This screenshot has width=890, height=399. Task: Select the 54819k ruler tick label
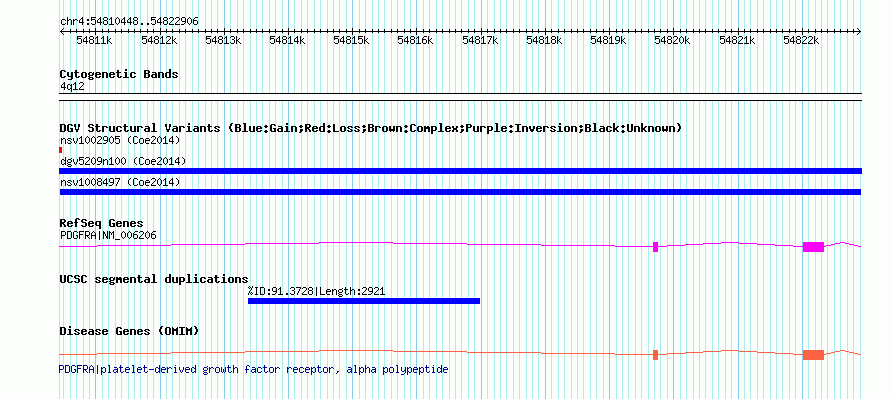(x=609, y=40)
